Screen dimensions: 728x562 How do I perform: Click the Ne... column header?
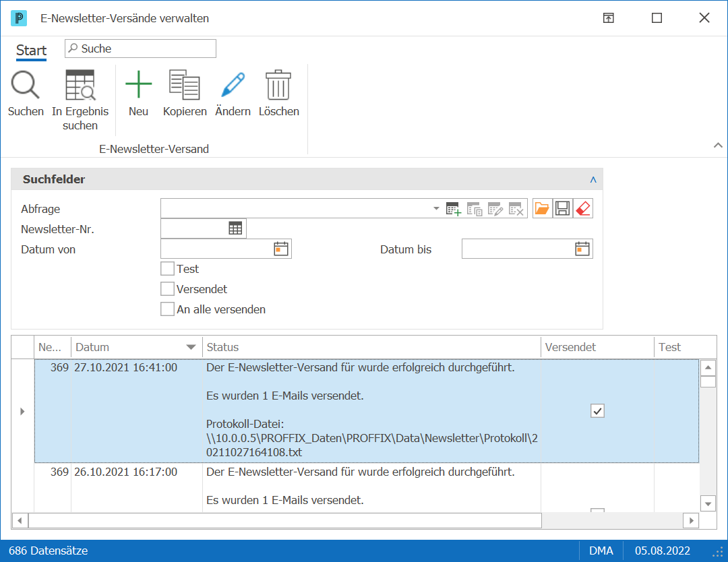click(x=53, y=347)
